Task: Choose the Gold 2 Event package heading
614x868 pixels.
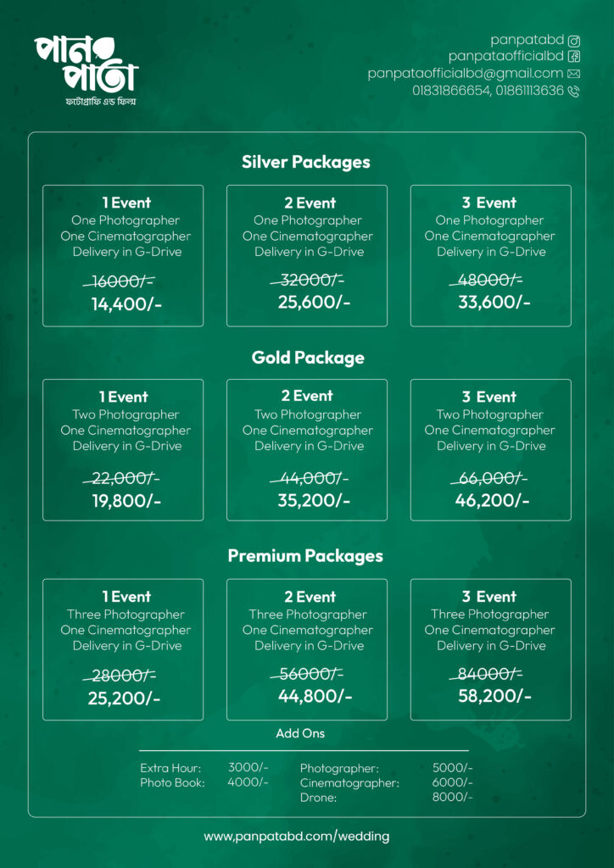Action: tap(308, 396)
